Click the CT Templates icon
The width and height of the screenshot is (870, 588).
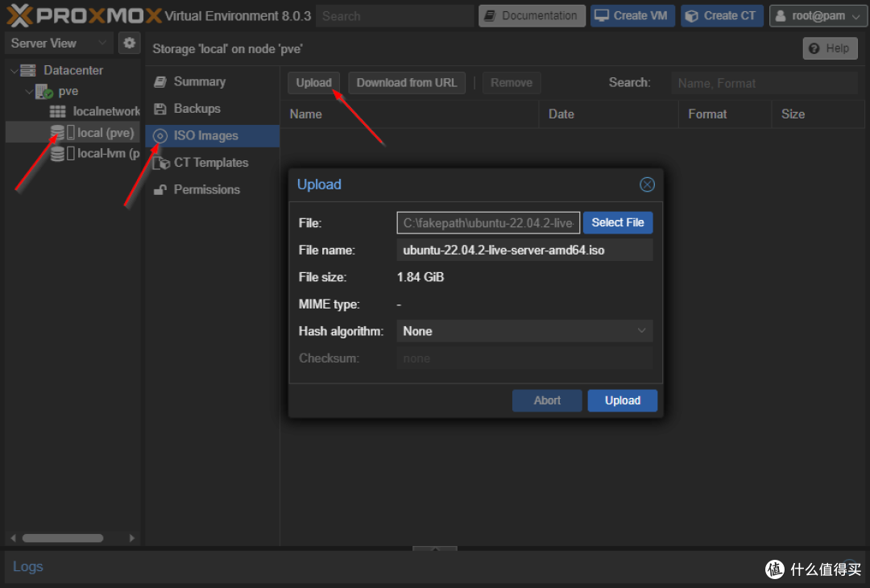161,163
